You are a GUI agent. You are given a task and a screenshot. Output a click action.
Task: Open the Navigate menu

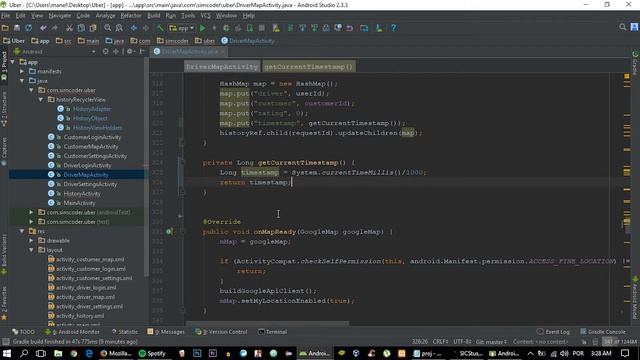(60, 16)
